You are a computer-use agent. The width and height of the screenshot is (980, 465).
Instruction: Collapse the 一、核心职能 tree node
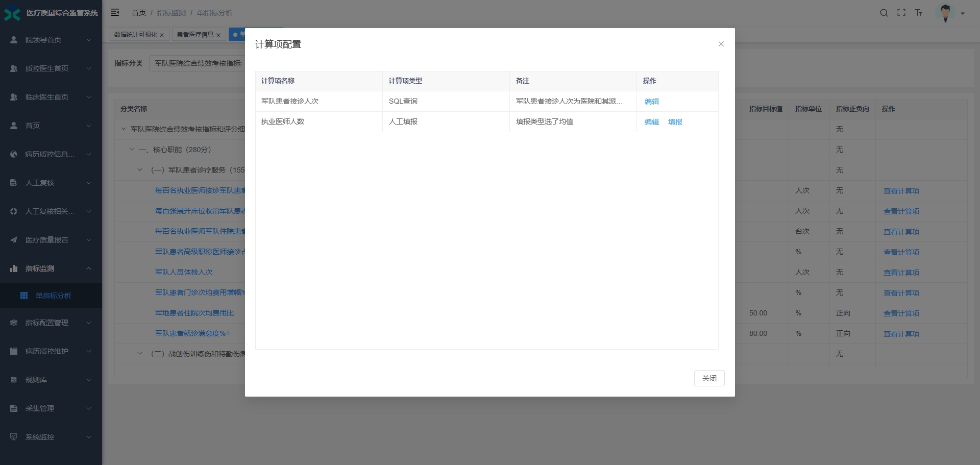(131, 150)
